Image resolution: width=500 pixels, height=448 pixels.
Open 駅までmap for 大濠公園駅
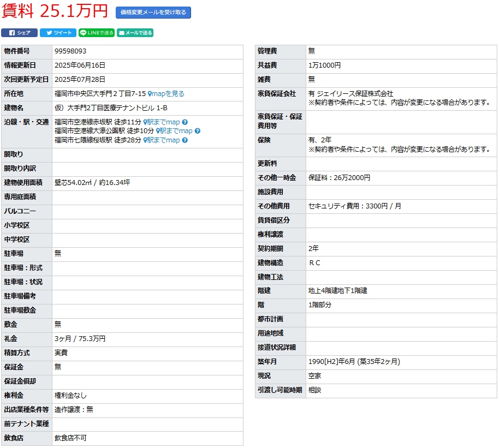177,131
